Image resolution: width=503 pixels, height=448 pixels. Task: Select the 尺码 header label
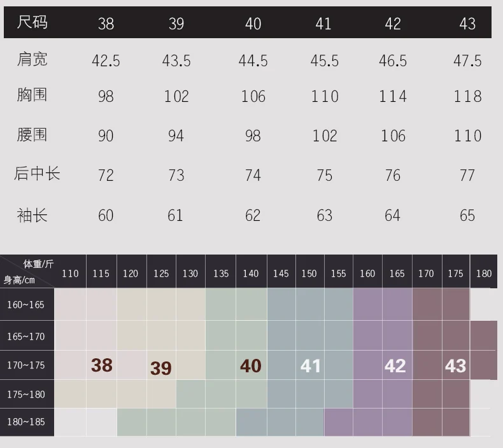[x=32, y=22]
